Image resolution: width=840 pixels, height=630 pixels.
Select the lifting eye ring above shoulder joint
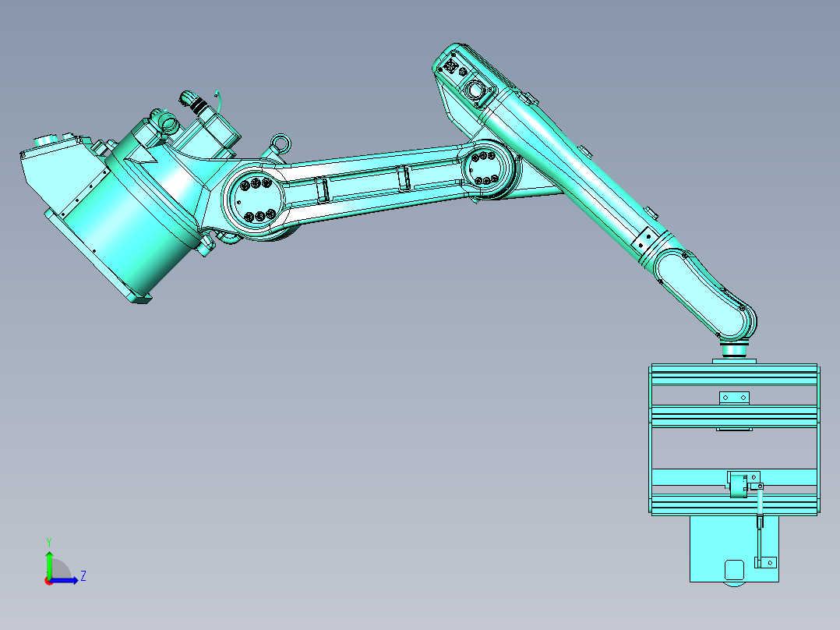280,143
